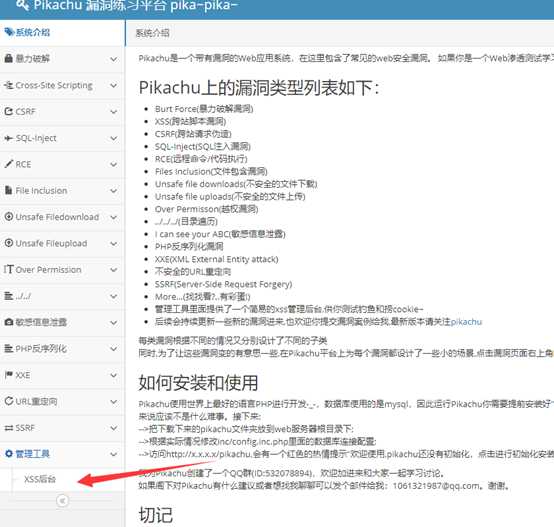The width and height of the screenshot is (554, 527).
Task: Click list item "CSRF(跨站请求伪造)"
Action: pos(193,134)
